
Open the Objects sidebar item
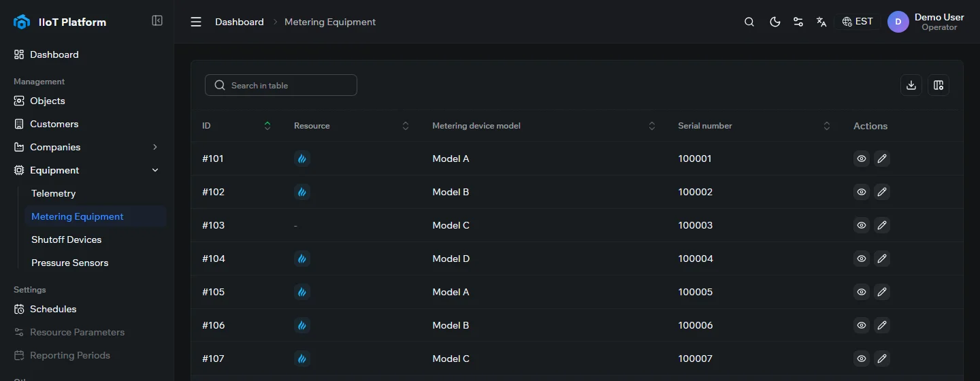pyautogui.click(x=87, y=101)
